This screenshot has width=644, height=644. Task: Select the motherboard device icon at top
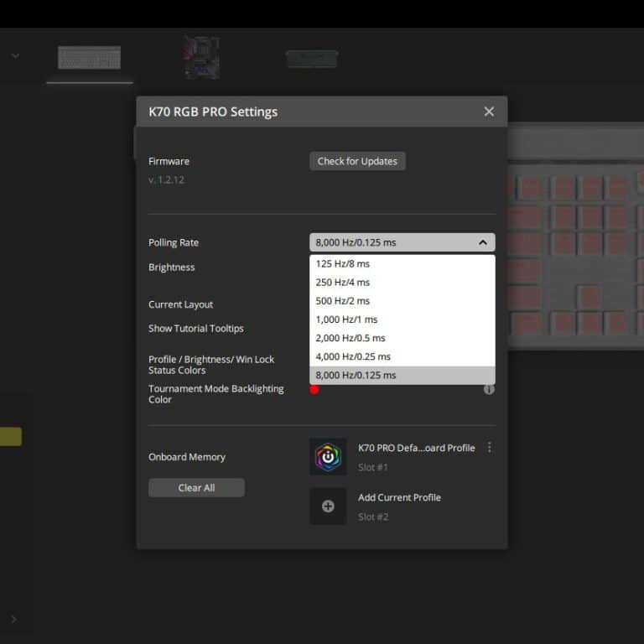(x=201, y=57)
